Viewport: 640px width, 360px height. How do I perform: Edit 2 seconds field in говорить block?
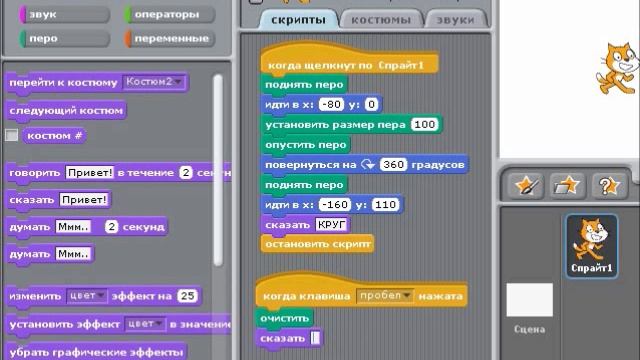[x=186, y=173]
